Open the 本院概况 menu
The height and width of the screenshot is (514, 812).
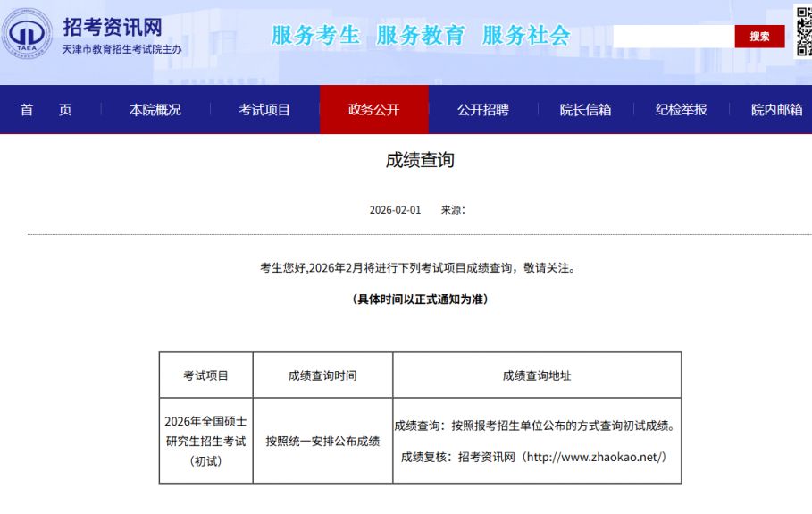coord(155,110)
